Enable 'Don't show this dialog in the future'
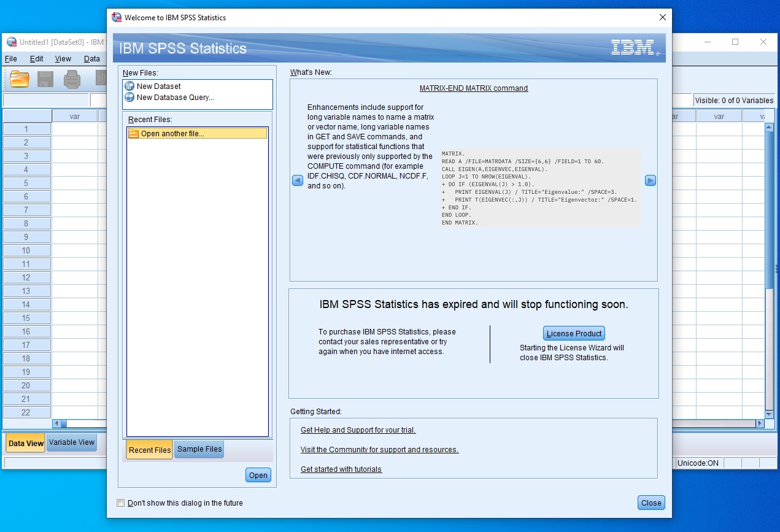 (x=121, y=503)
